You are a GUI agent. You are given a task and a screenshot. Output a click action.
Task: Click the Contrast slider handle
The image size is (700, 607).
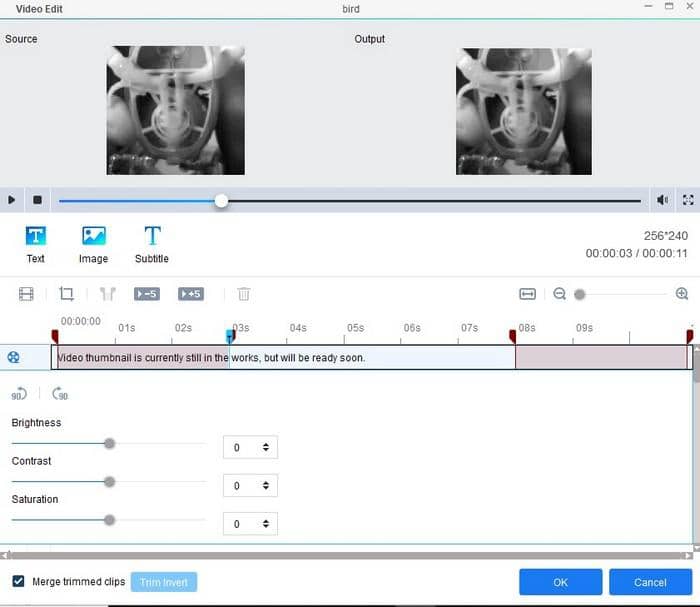pyautogui.click(x=109, y=482)
